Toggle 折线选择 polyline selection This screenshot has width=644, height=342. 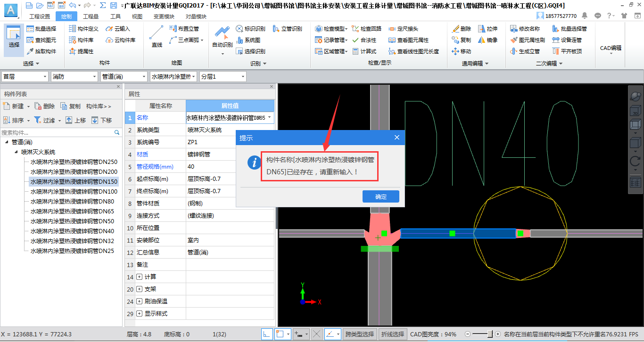(x=393, y=334)
